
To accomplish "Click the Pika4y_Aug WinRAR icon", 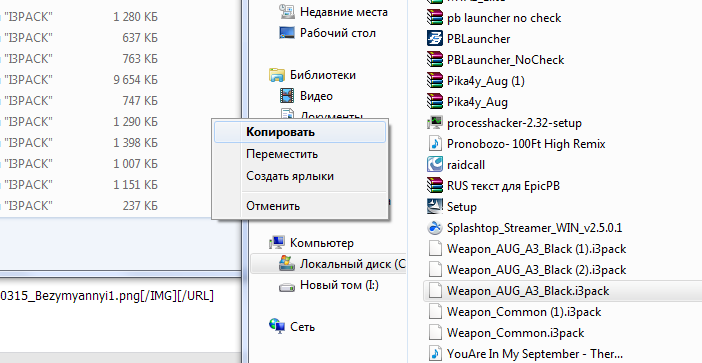I will (435, 102).
